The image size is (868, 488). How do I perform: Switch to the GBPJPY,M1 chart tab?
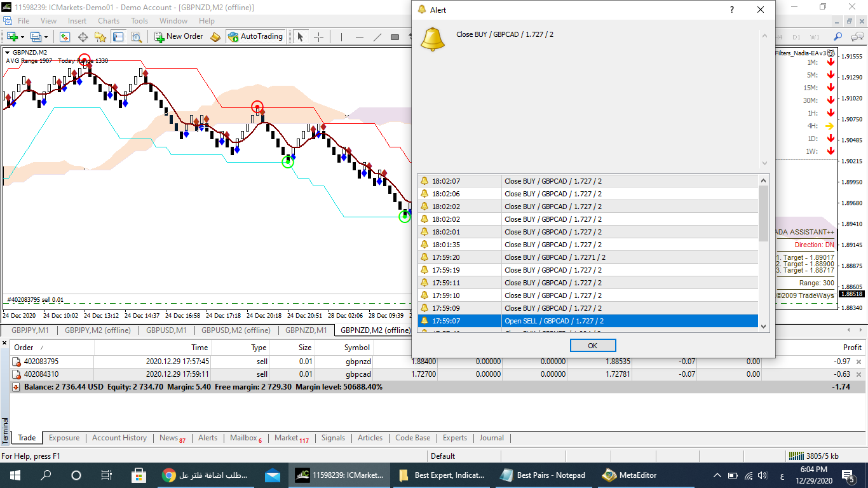pos(30,330)
